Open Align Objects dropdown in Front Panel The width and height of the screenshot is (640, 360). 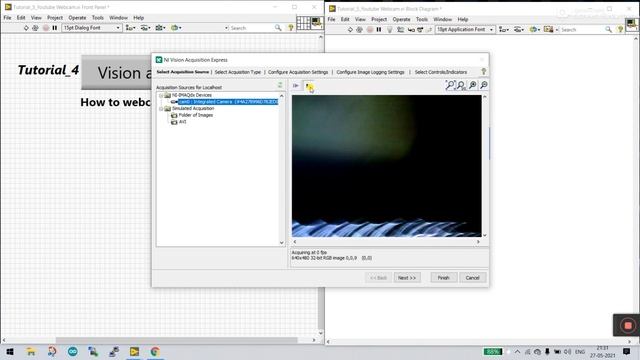131,28
